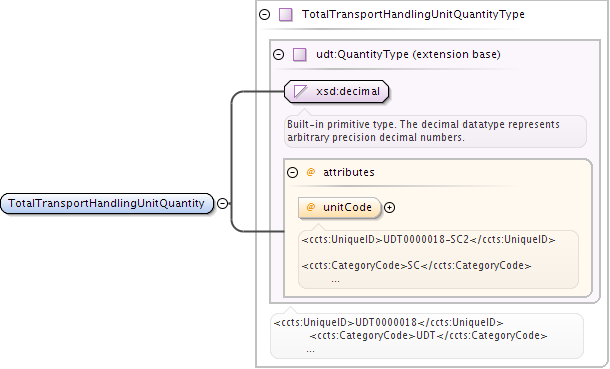Click the udt:QuantityType type icon
The image size is (610, 369).
tap(300, 54)
